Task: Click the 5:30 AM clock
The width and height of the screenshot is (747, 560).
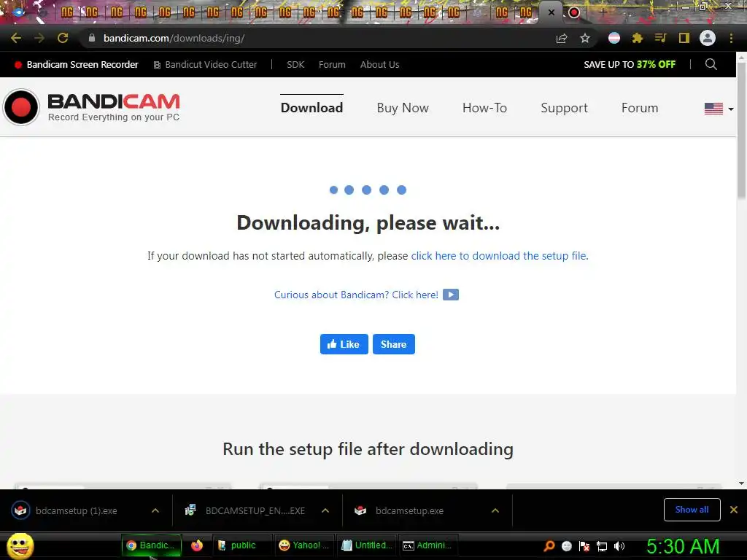Action: click(683, 546)
